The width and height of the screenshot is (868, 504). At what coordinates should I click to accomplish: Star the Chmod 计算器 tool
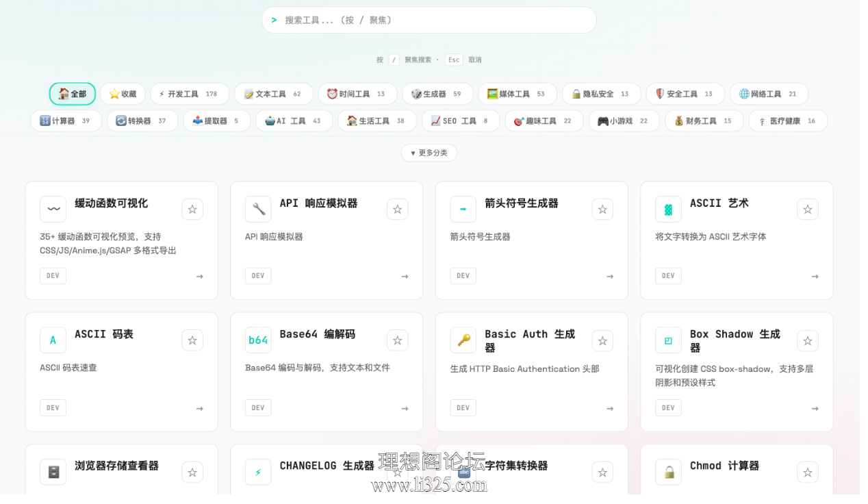(808, 472)
